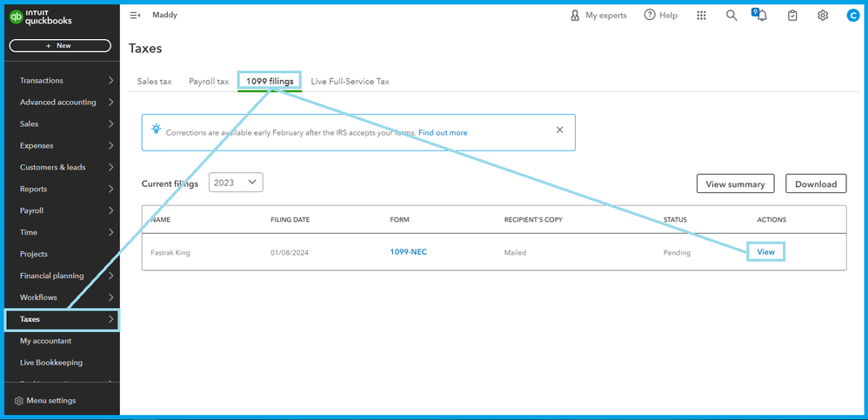Click the FORM column header
This screenshot has width=868, height=420.
tap(400, 220)
